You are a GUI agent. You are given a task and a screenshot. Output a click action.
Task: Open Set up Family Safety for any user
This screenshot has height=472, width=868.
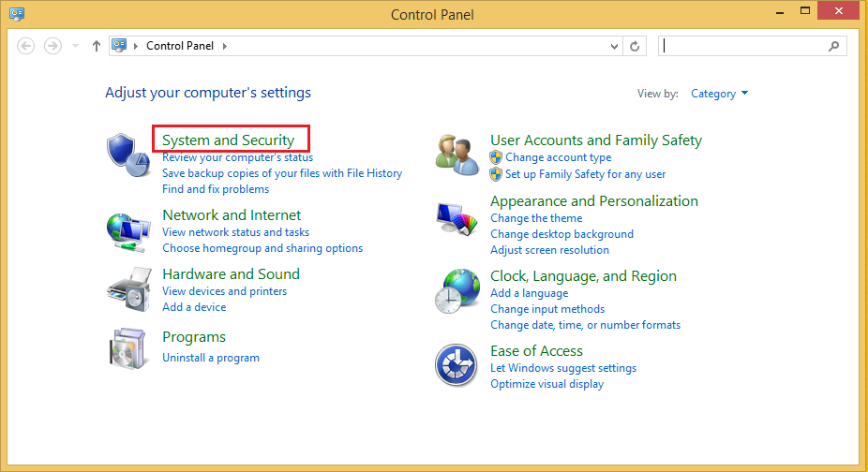click(x=585, y=174)
